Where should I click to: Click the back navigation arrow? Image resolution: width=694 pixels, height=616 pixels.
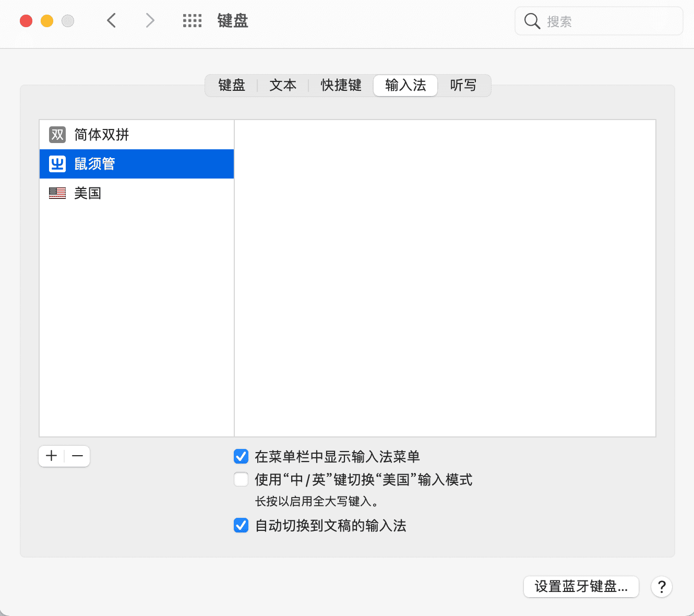(x=111, y=21)
